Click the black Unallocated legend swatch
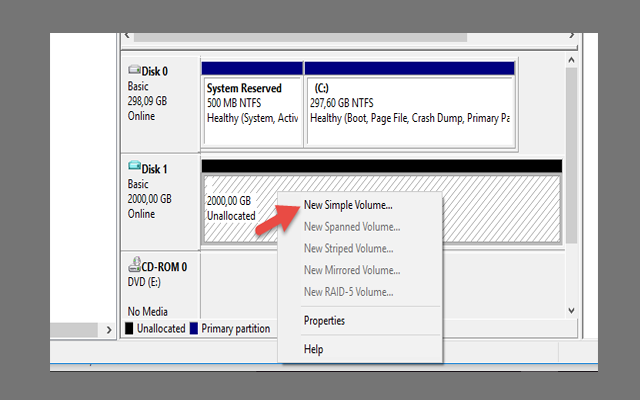The height and width of the screenshot is (400, 640). [x=129, y=329]
